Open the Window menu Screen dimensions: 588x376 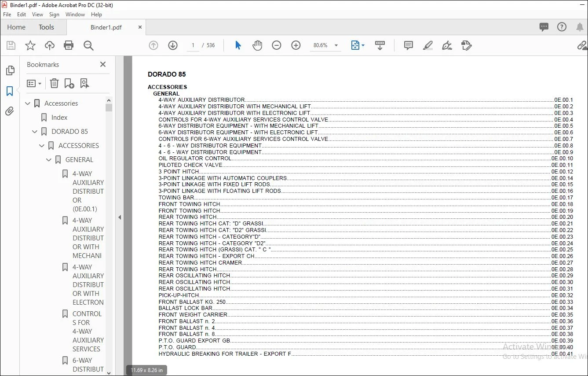click(x=75, y=15)
